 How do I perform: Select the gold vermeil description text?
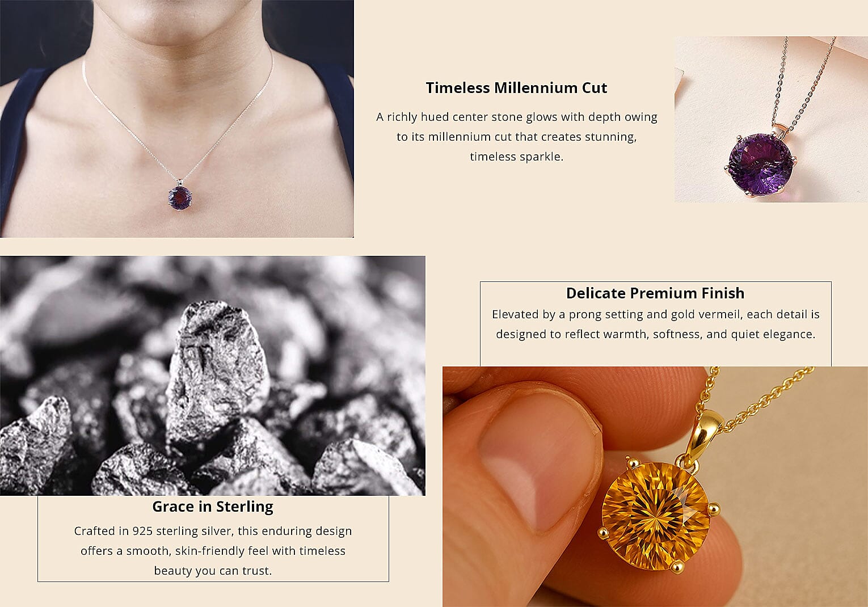(655, 324)
